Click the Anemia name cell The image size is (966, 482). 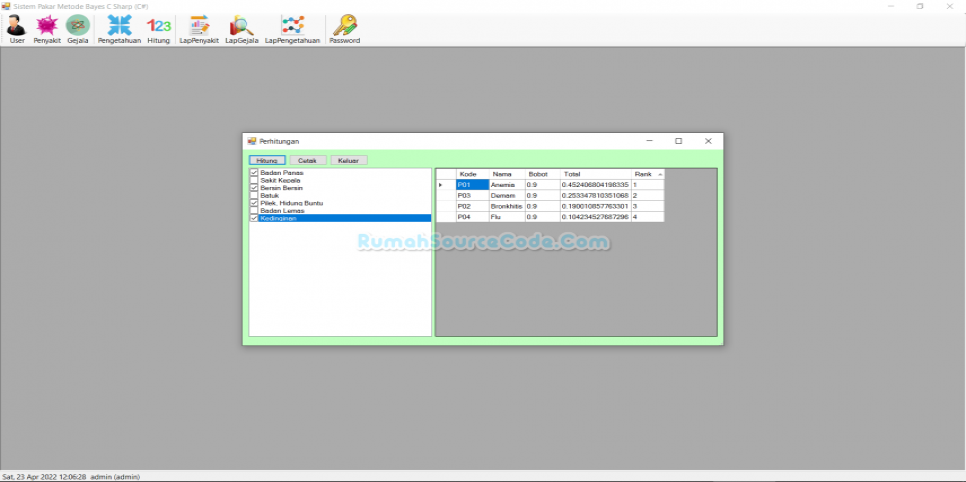507,185
